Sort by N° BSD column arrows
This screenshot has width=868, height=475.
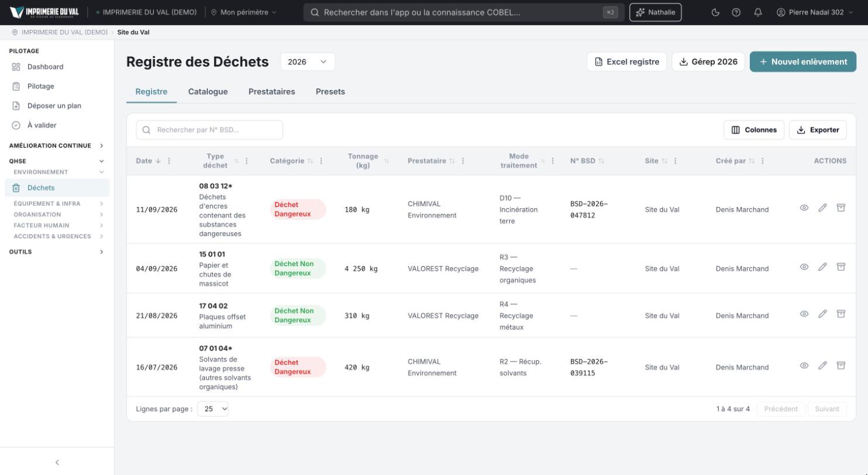(601, 161)
